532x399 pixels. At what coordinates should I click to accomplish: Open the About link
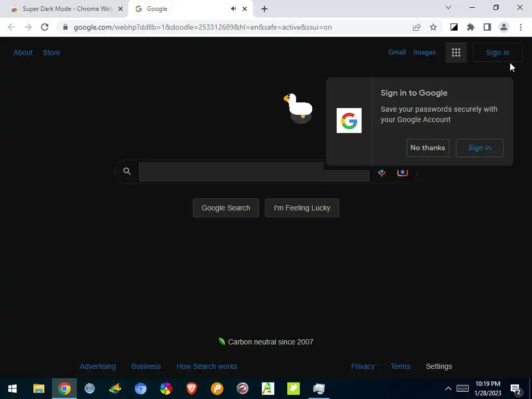point(23,52)
